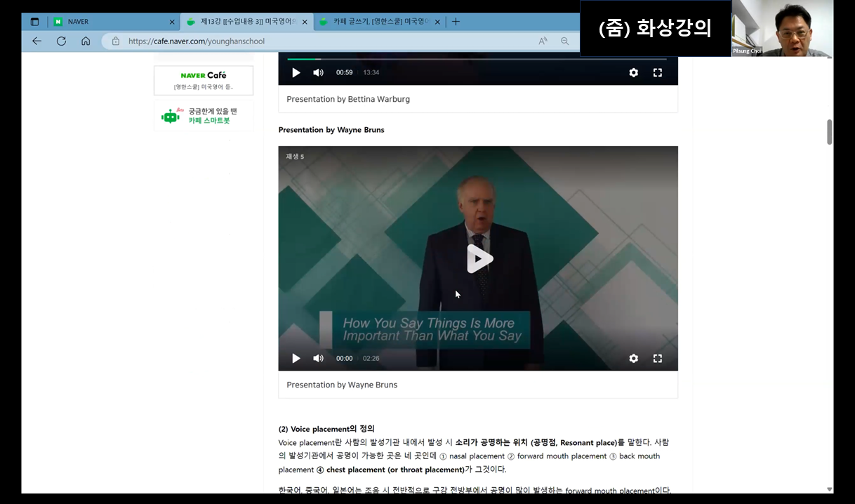Image resolution: width=855 pixels, height=504 pixels.
Task: Go back to previous page
Action: point(37,41)
